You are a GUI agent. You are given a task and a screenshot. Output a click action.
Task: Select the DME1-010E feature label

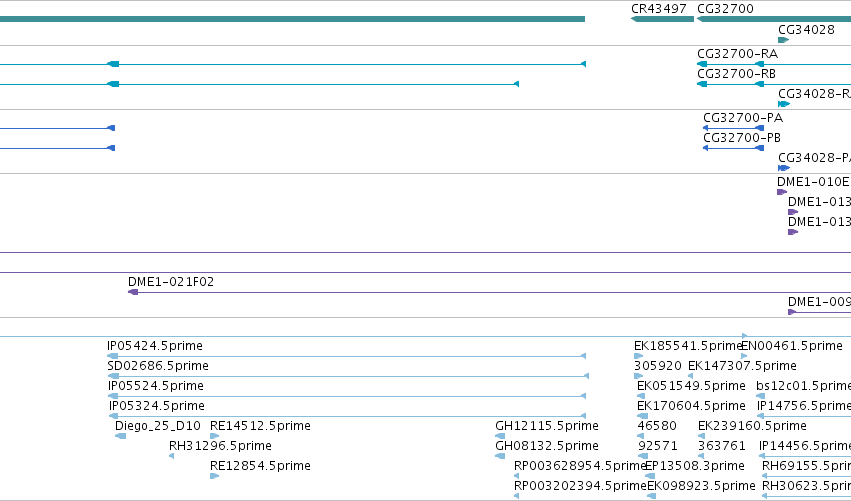[x=814, y=182]
